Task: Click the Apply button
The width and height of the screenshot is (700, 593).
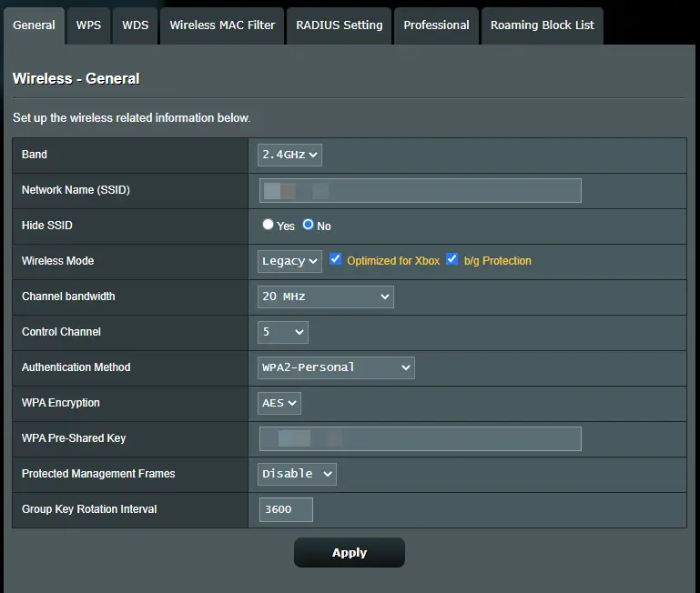Action: [349, 552]
